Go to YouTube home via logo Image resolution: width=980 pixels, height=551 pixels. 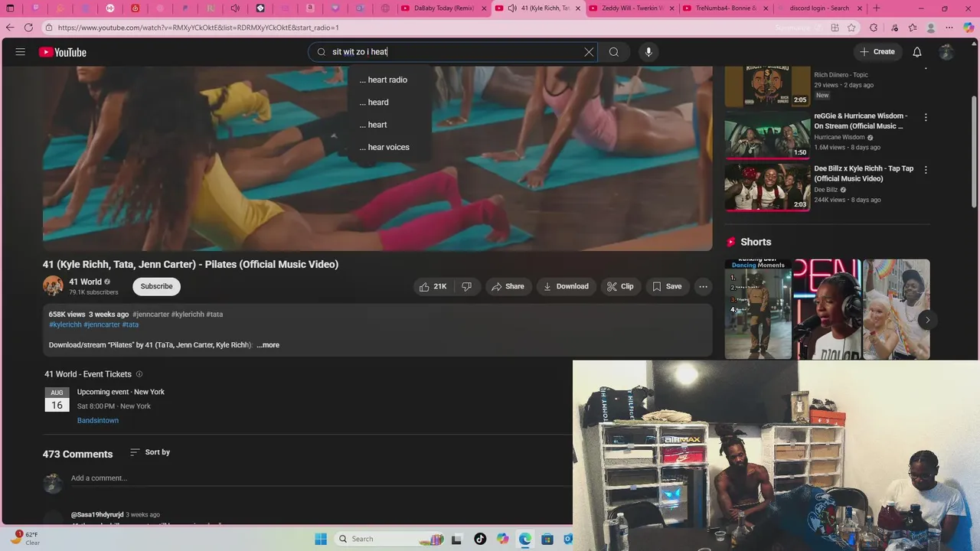63,52
